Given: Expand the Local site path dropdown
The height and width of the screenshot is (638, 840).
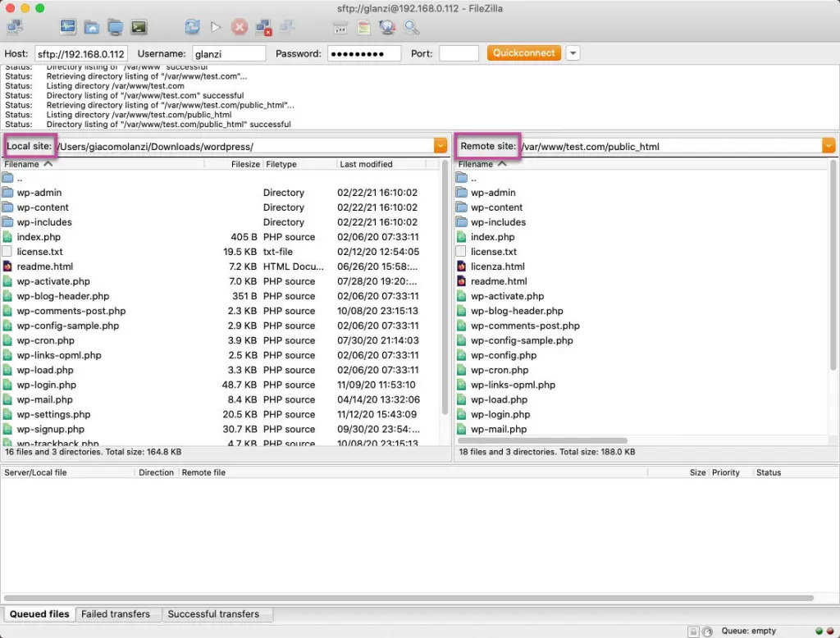Looking at the screenshot, I should pyautogui.click(x=441, y=146).
